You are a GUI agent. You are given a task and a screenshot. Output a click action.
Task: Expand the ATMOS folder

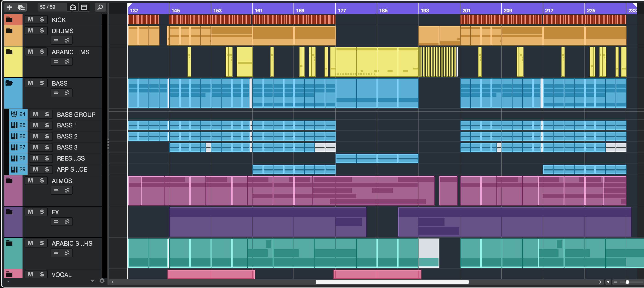click(x=9, y=180)
